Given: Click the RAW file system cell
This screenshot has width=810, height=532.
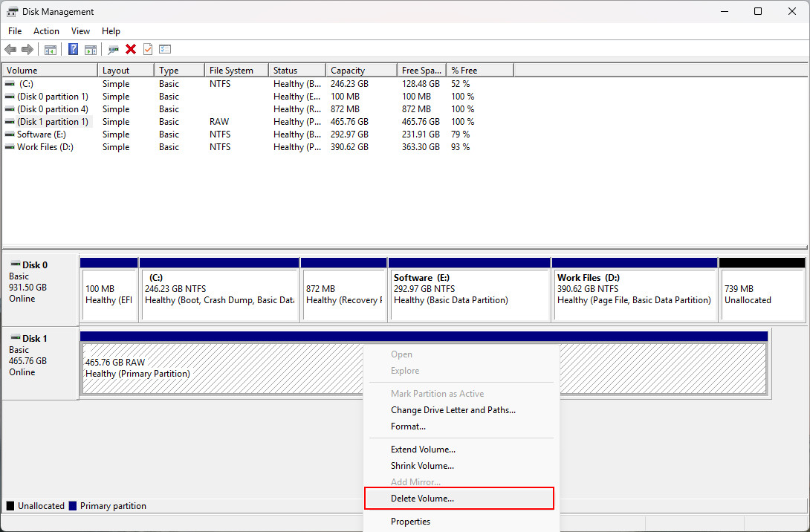Looking at the screenshot, I should click(x=219, y=122).
